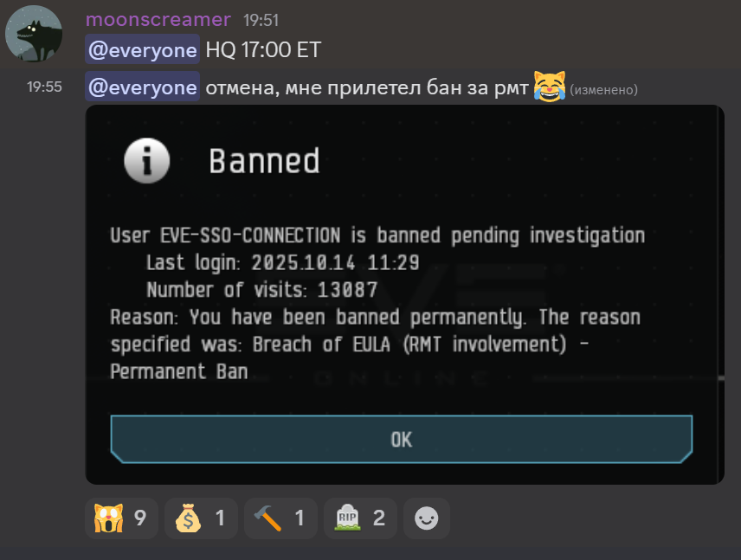Viewport: 741px width, 560px height.
Task: Click the 19:51 message timestamp
Action: (x=261, y=20)
